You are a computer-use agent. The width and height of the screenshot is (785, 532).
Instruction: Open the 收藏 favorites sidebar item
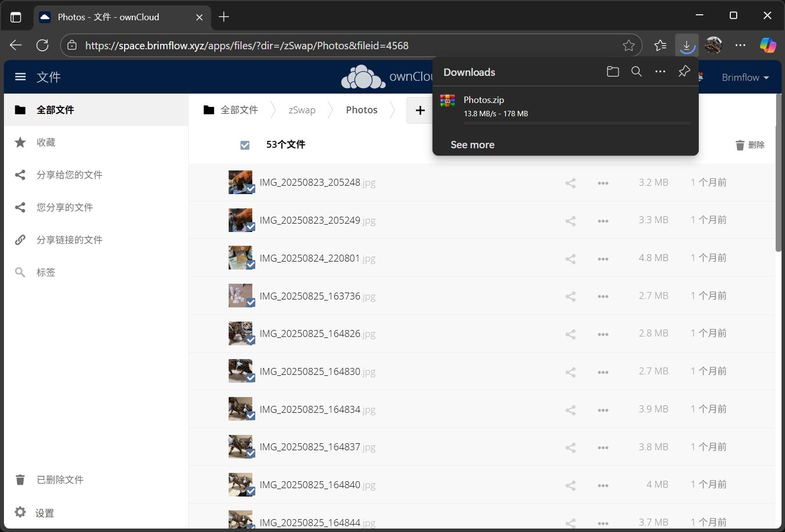[x=46, y=142]
